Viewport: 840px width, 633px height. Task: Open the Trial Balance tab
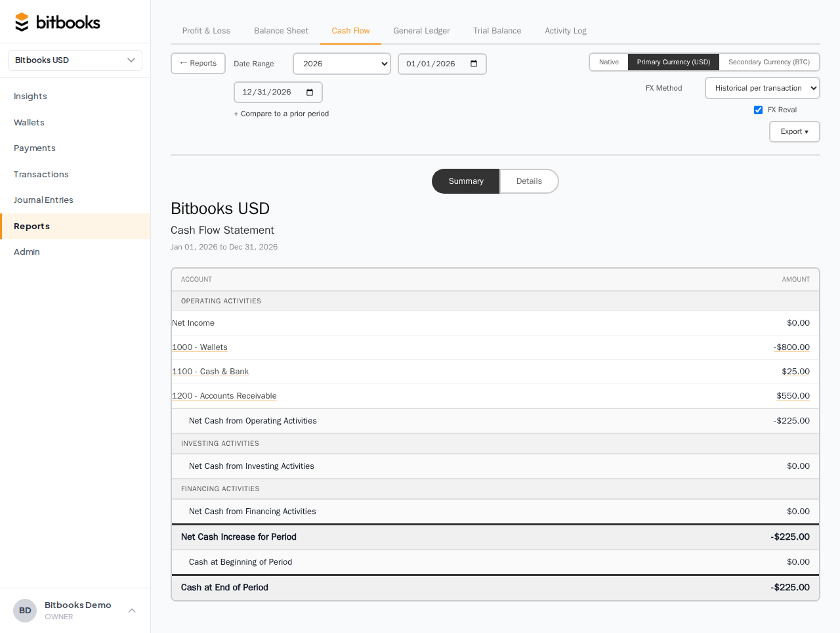tap(497, 31)
